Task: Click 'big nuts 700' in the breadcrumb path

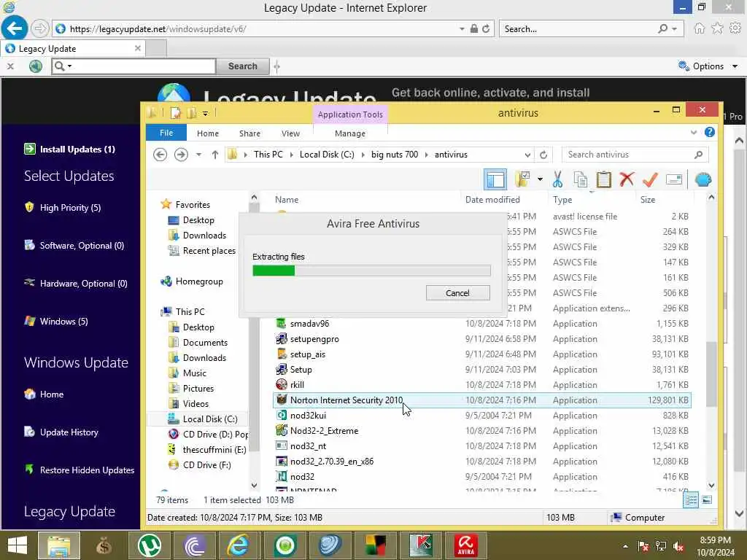Action: point(395,155)
